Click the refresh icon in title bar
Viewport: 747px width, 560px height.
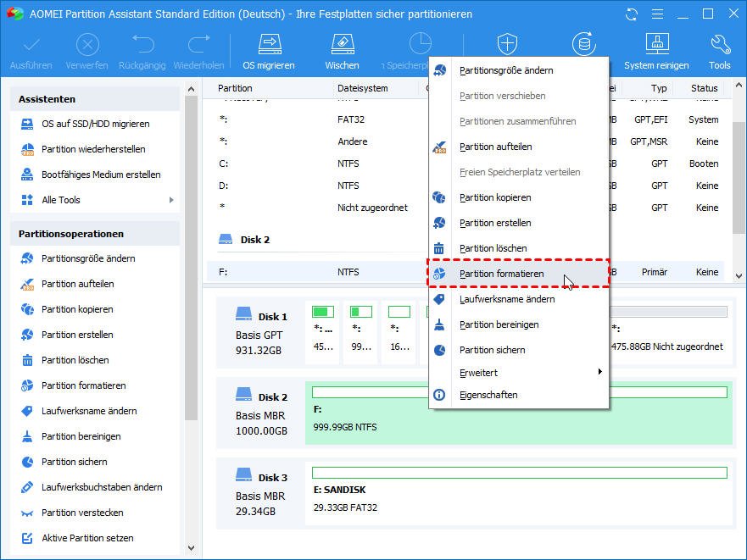pos(631,14)
